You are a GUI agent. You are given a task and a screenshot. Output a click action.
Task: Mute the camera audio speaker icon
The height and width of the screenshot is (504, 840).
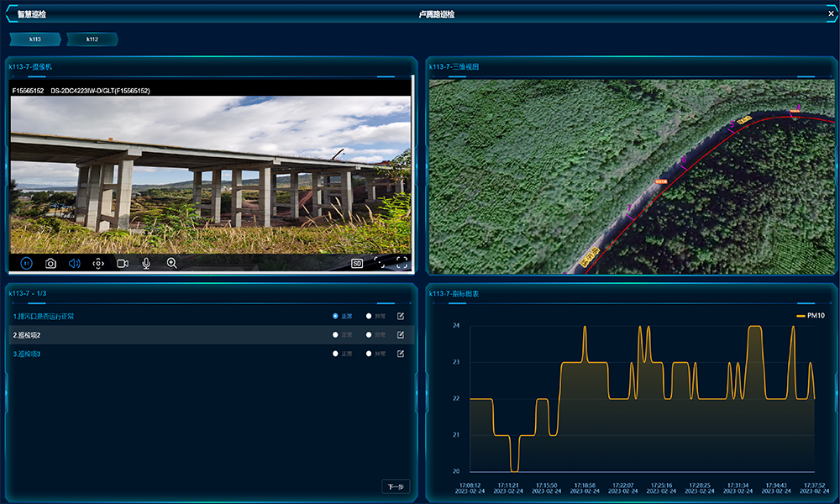click(x=74, y=263)
